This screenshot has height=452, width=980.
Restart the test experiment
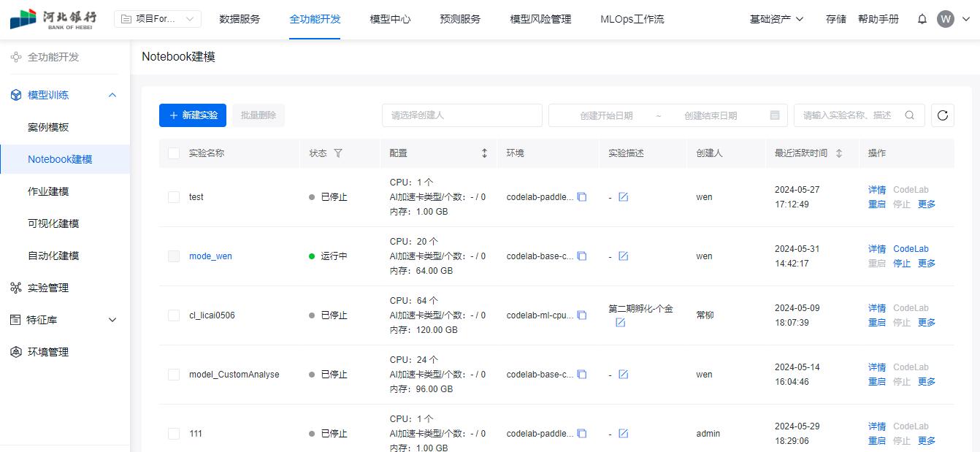pyautogui.click(x=877, y=204)
